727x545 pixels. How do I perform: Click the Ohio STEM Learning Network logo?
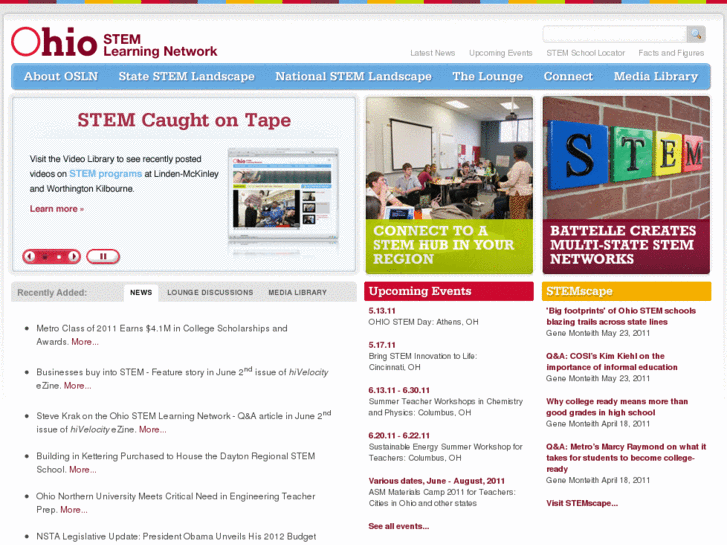point(114,42)
